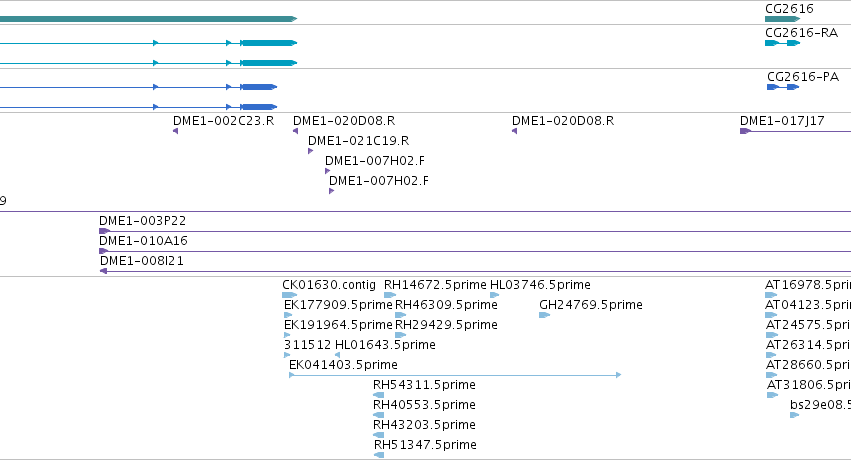Select the RH43203.5prime EST glyph

point(379,435)
